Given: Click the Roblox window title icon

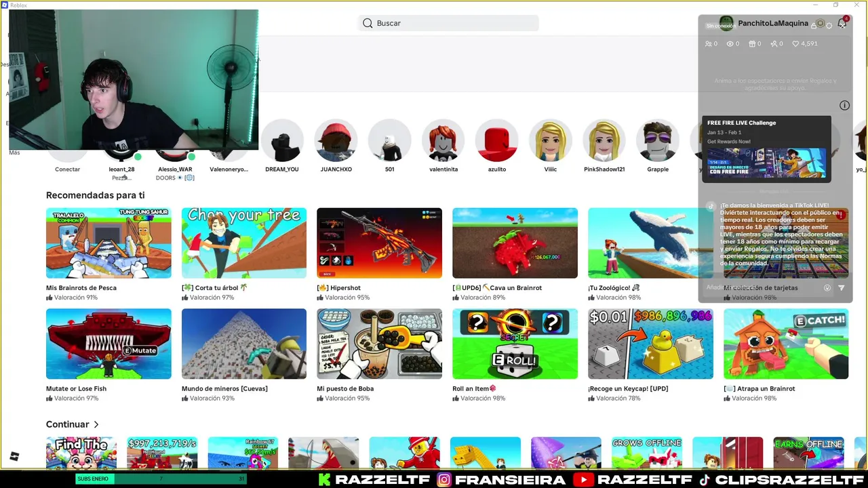Looking at the screenshot, I should pos(5,5).
